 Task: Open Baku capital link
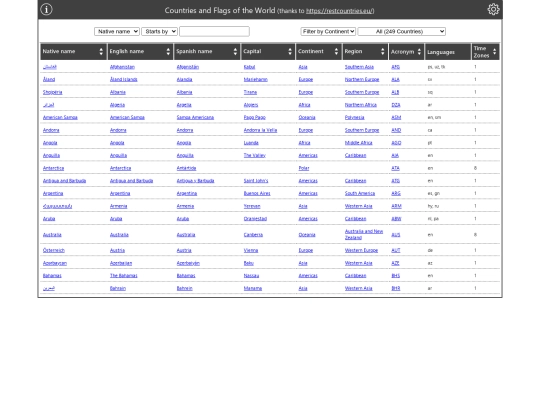249,263
